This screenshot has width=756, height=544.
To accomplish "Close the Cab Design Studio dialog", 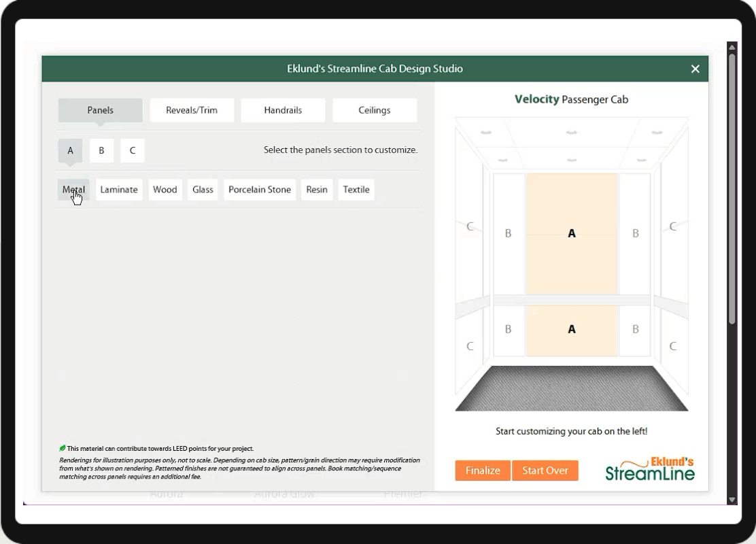I will point(695,69).
